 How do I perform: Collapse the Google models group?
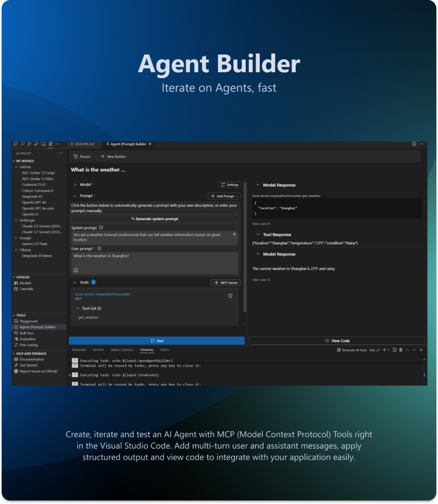pyautogui.click(x=16, y=238)
